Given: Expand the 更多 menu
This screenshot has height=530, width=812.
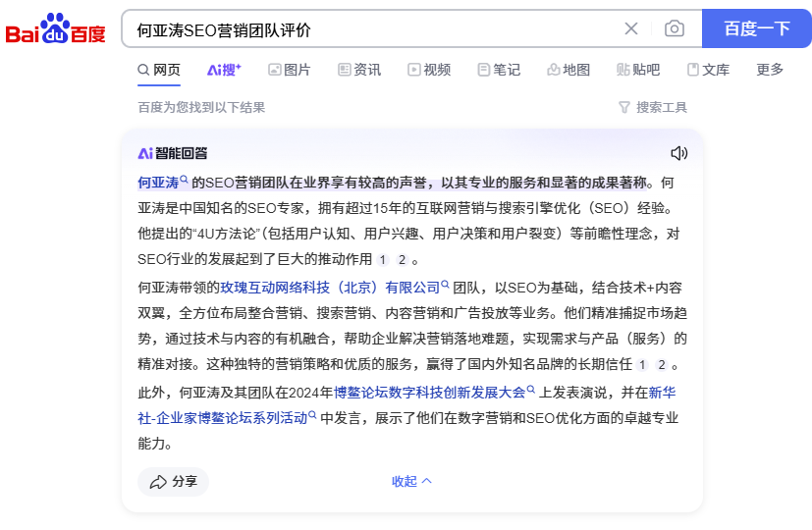Looking at the screenshot, I should tap(770, 70).
